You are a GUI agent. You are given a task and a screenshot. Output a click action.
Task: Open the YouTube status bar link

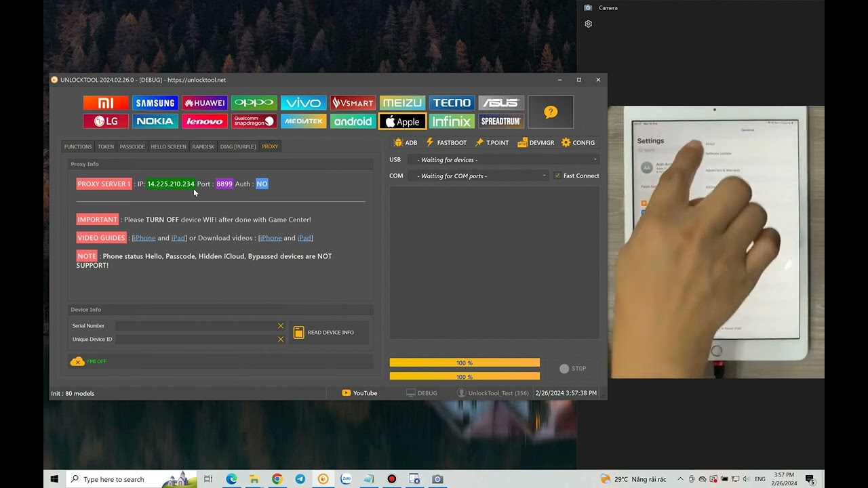tap(359, 393)
